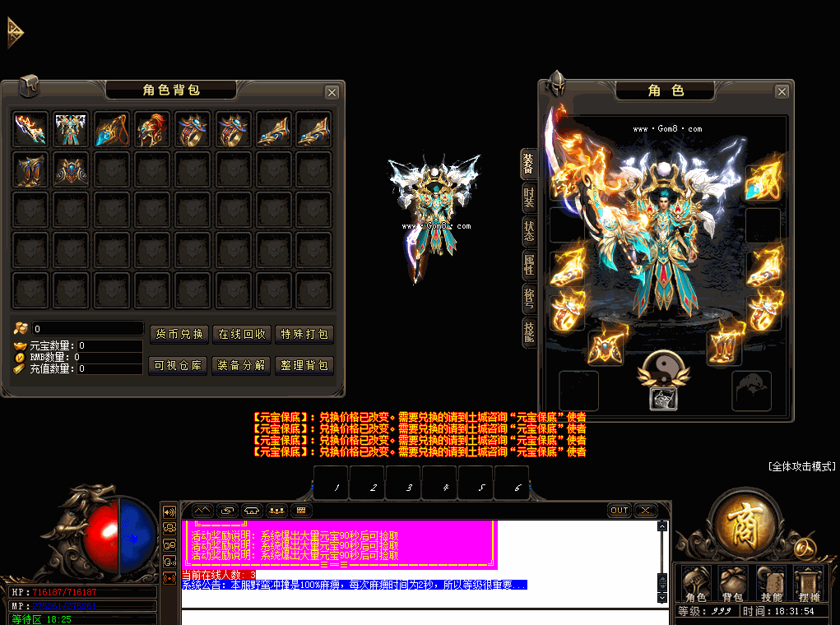Click quick slot number 3 on hotbar
840x625 pixels.
pos(409,484)
